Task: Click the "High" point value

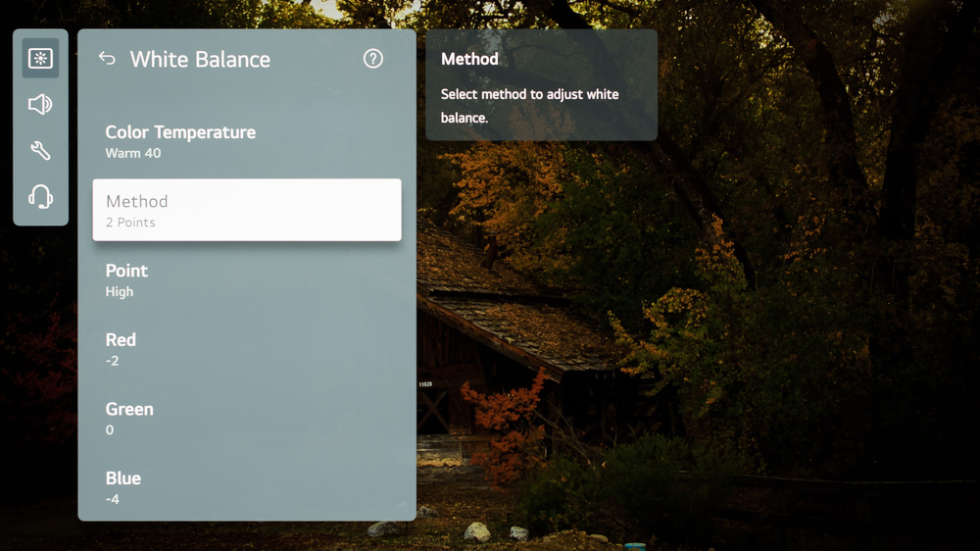Action: [120, 292]
